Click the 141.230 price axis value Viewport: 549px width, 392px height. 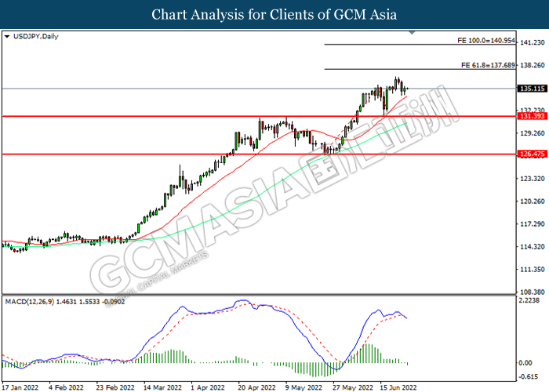tap(533, 42)
